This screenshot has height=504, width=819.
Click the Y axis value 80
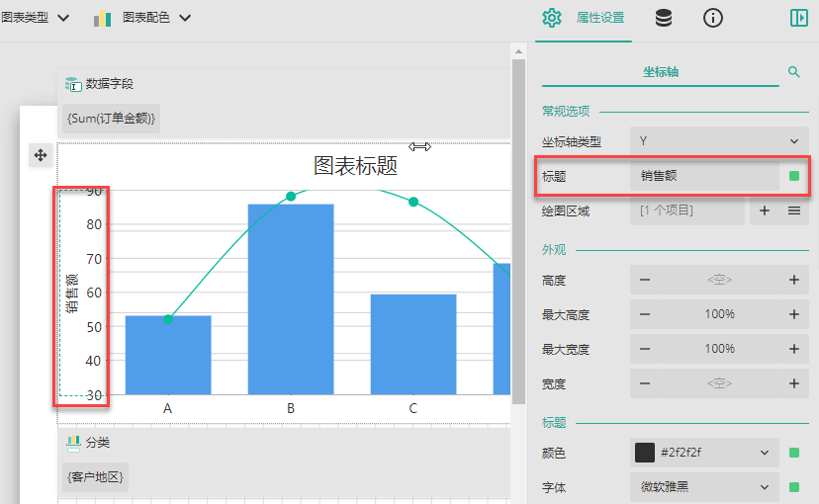(94, 224)
